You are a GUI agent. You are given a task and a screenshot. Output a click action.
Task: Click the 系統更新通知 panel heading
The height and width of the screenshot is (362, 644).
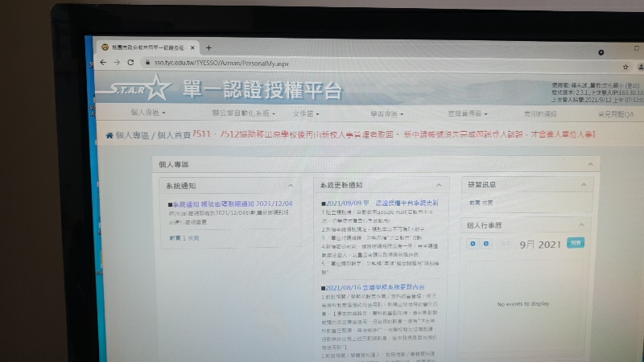[x=341, y=186]
